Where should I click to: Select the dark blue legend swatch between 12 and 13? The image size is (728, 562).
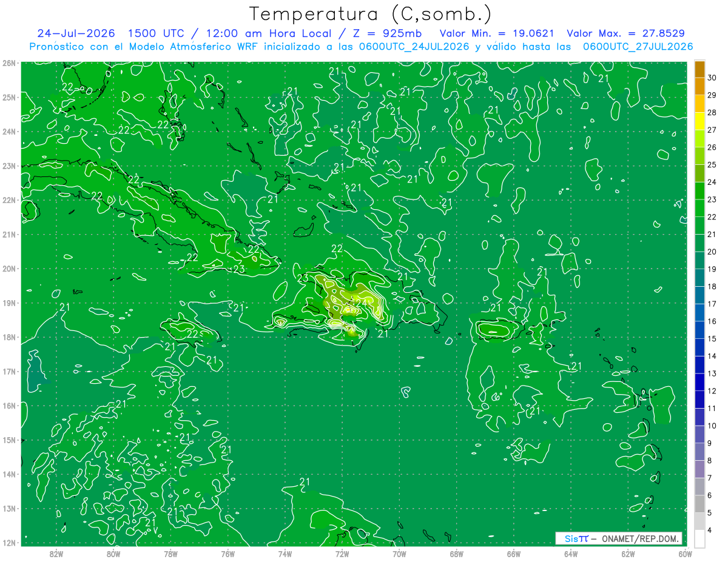pyautogui.click(x=699, y=382)
